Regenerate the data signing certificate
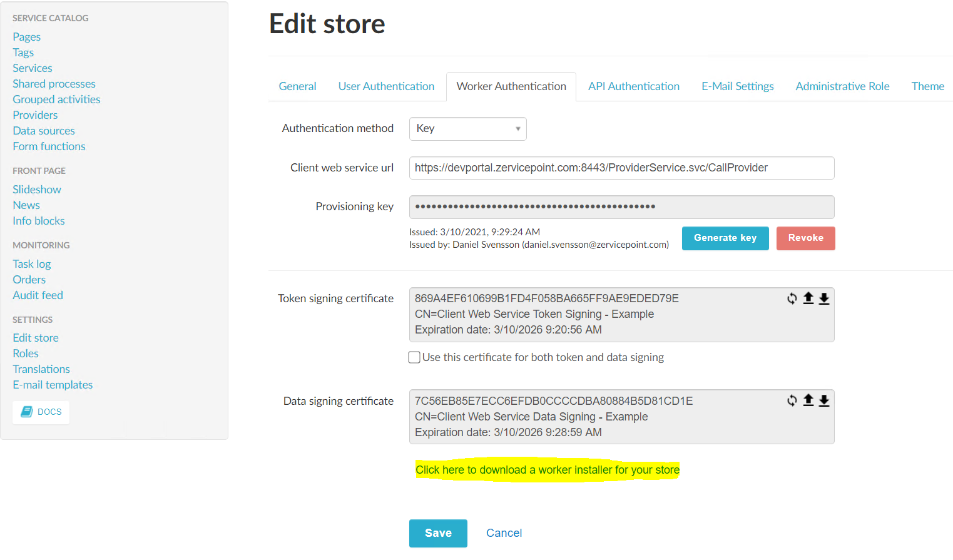The image size is (953, 560). 792,401
